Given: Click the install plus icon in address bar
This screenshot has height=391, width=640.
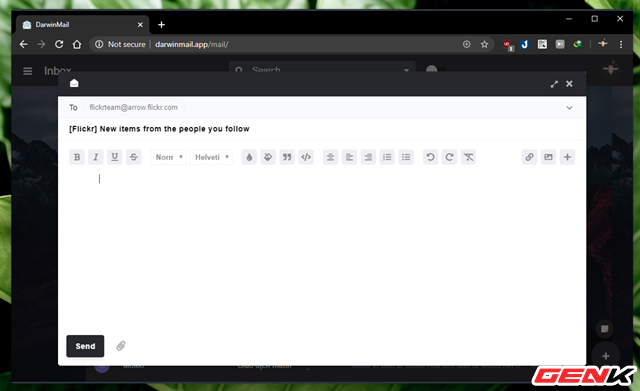Looking at the screenshot, I should [x=467, y=44].
